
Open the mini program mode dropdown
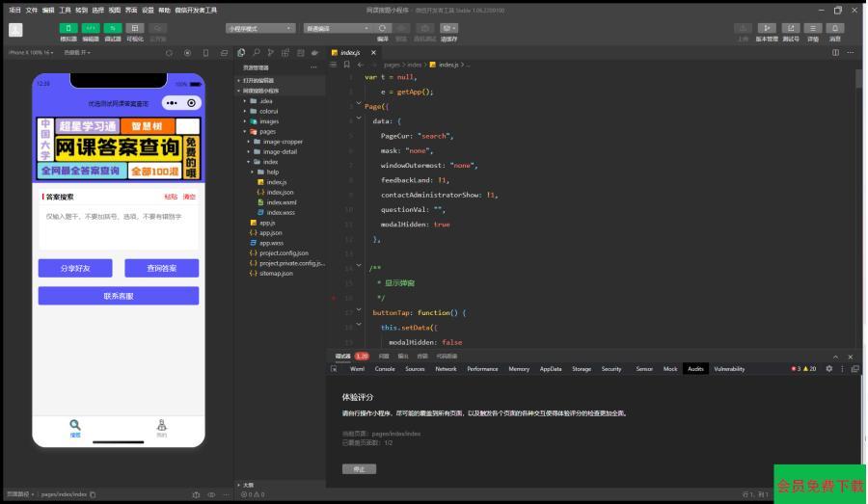coord(260,28)
